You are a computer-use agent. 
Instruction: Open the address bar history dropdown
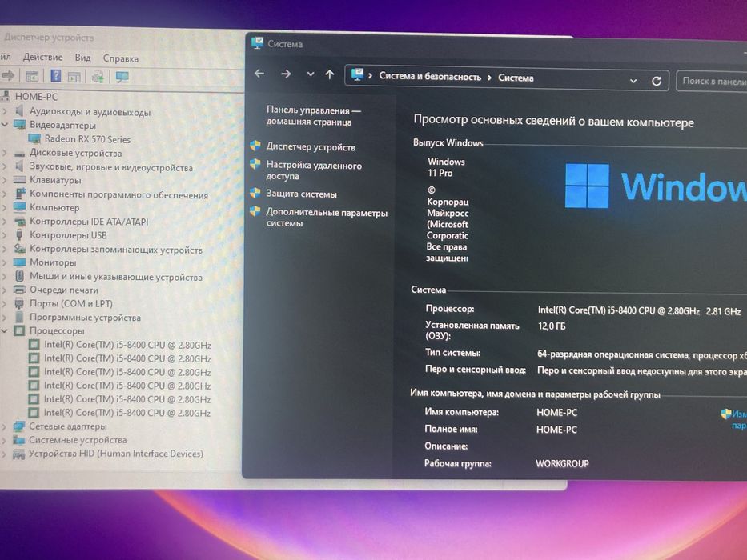click(633, 81)
